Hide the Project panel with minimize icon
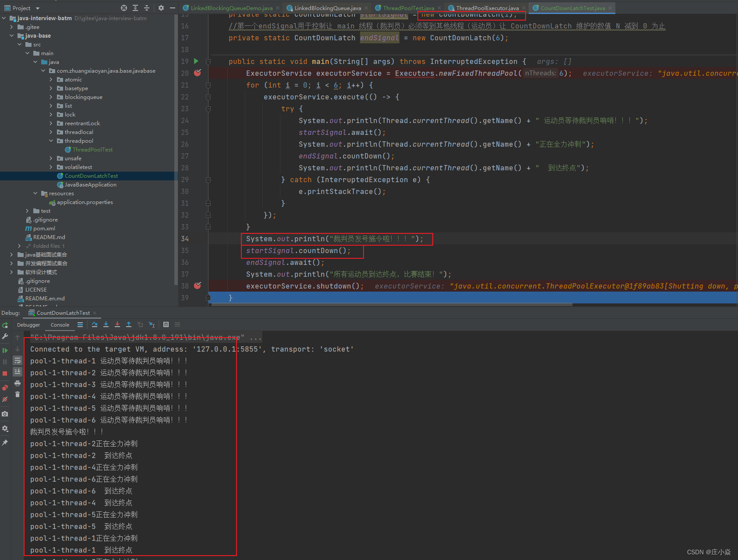The width and height of the screenshot is (738, 560). [x=173, y=8]
